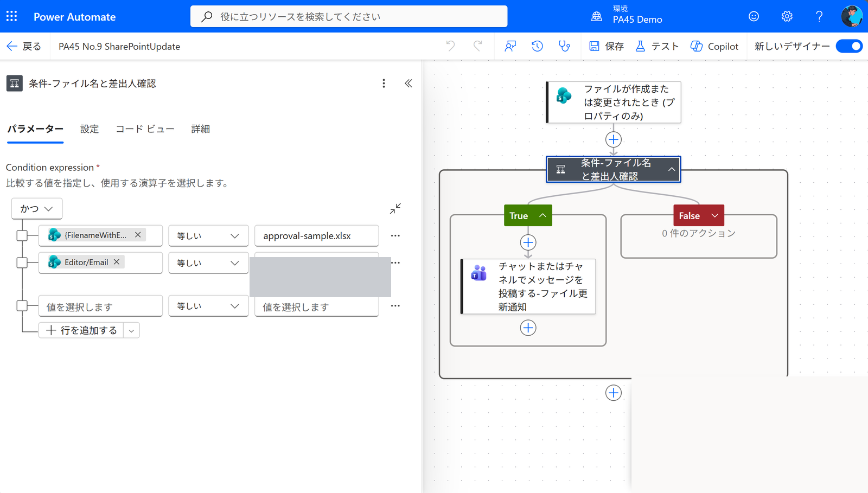Add action below the condition block
Viewport: 868px width, 493px height.
pyautogui.click(x=613, y=393)
